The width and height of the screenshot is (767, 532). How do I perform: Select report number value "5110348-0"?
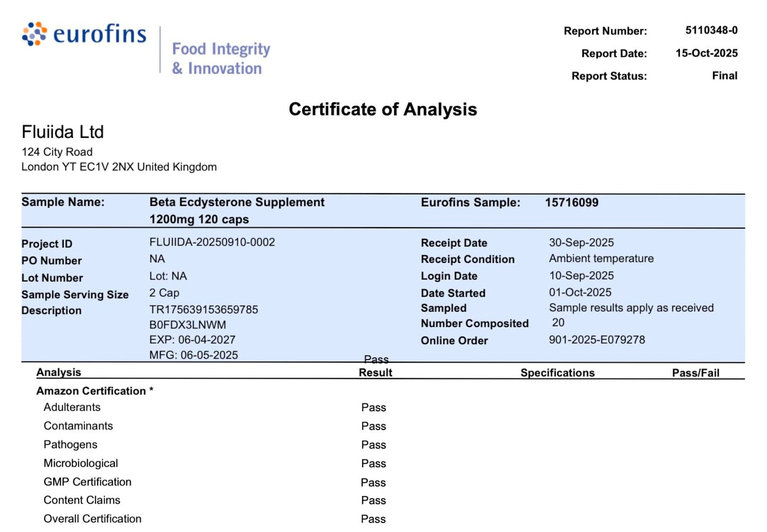tap(711, 30)
